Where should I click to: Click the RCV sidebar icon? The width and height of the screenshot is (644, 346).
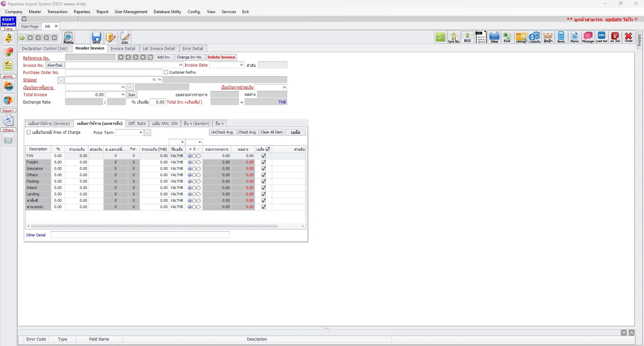coord(8,100)
